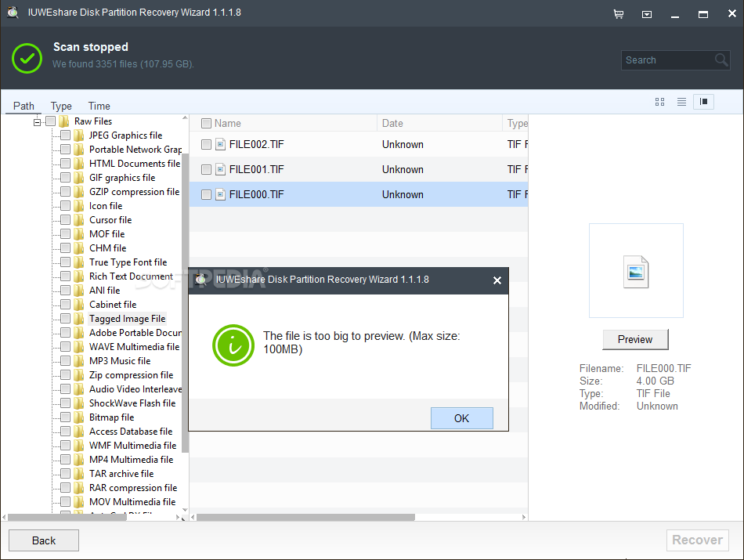Screen dimensions: 744x560
Task: Select Access Database file entry
Action: 131,432
